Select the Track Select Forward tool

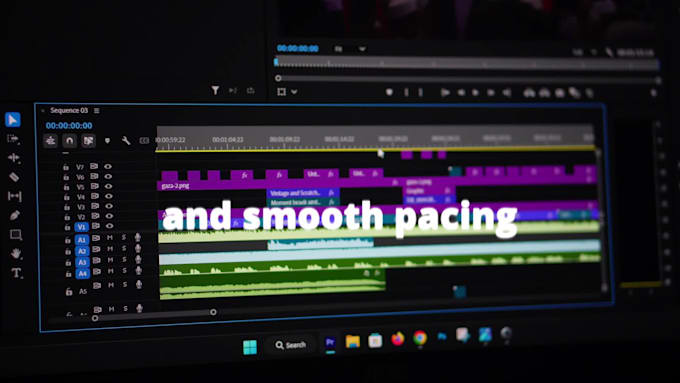(13, 139)
